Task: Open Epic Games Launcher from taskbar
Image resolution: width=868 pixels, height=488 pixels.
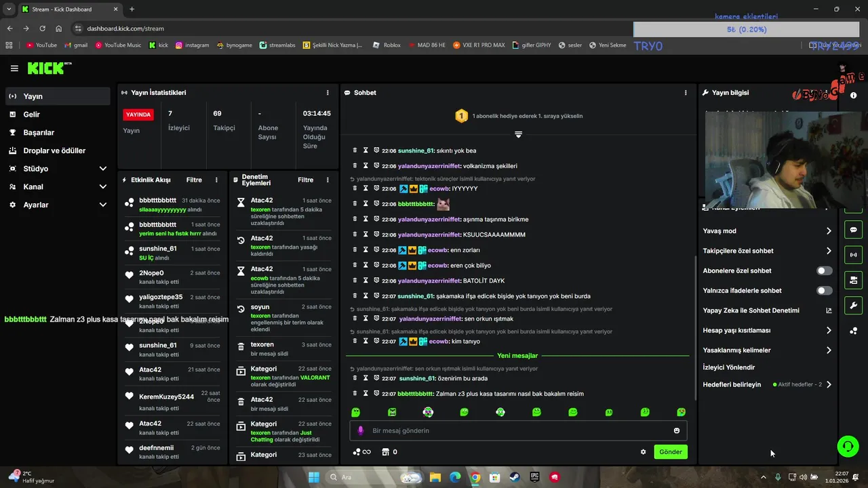Action: click(x=534, y=477)
